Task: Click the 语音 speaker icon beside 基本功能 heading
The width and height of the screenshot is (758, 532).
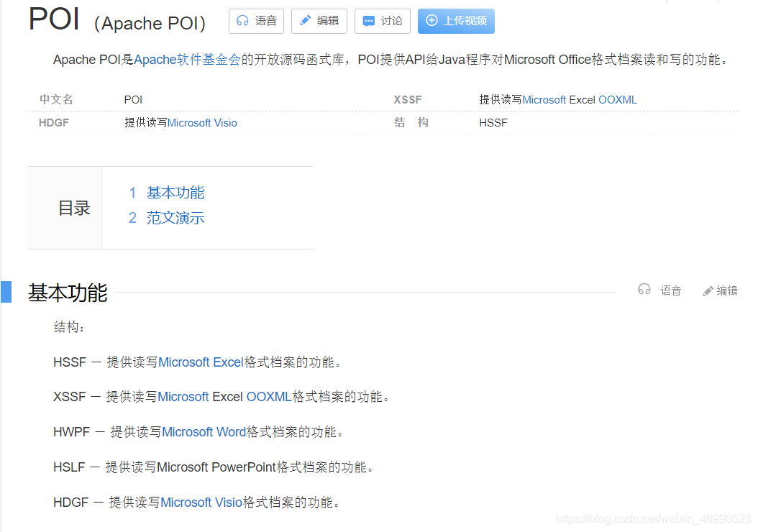Action: point(644,290)
